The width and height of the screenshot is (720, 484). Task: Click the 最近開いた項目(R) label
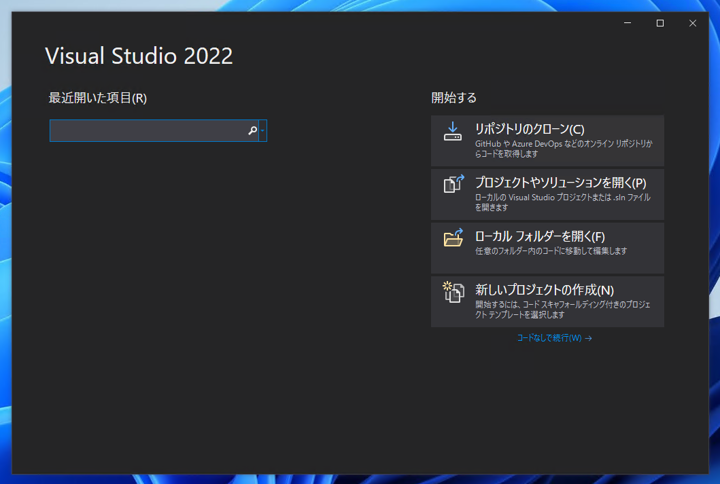98,98
